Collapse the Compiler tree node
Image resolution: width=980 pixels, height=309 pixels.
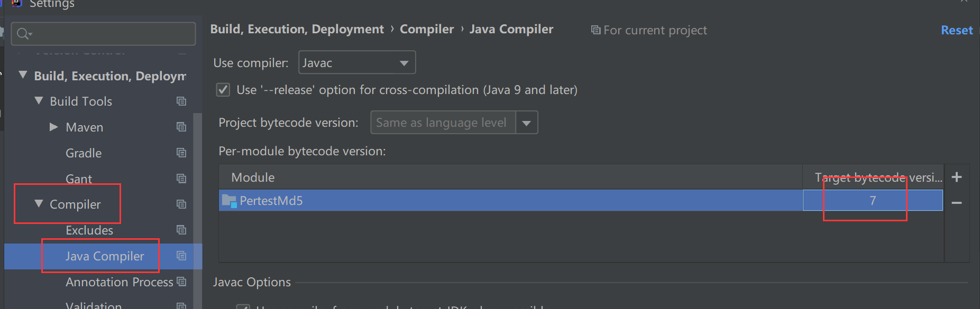tap(39, 204)
